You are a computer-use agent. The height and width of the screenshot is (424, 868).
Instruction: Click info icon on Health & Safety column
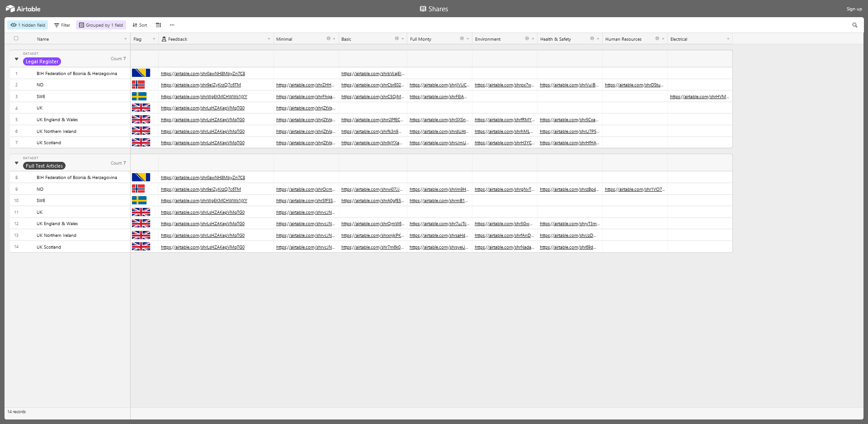[x=592, y=38]
